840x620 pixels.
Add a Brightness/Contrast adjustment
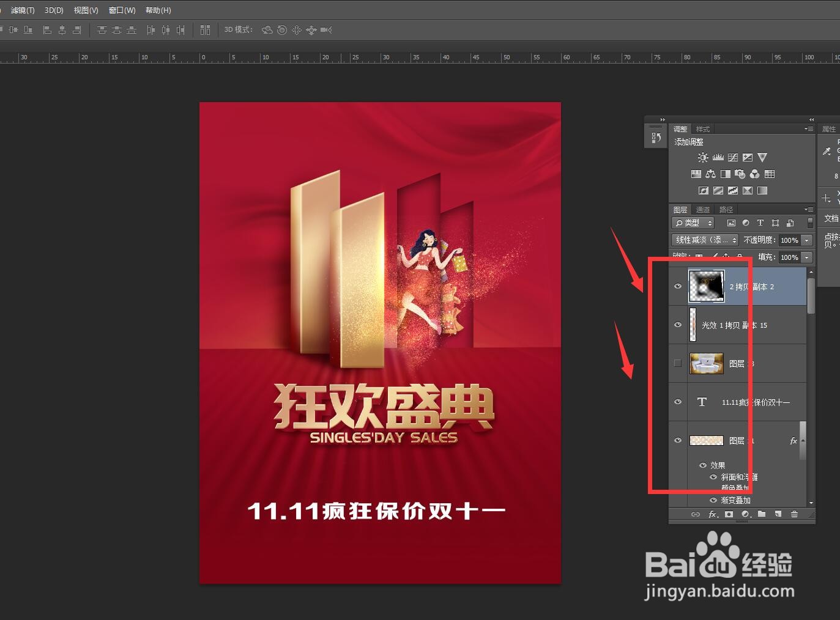pos(703,158)
